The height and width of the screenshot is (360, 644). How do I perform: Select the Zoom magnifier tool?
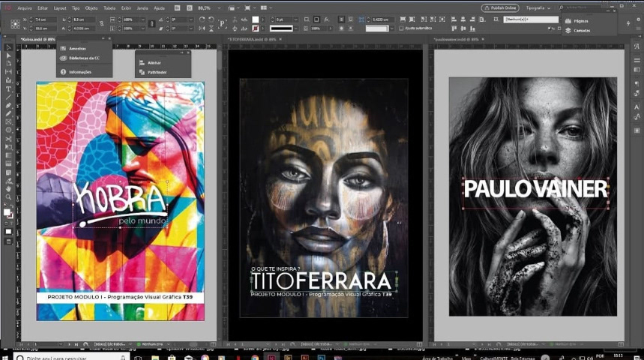click(x=8, y=197)
